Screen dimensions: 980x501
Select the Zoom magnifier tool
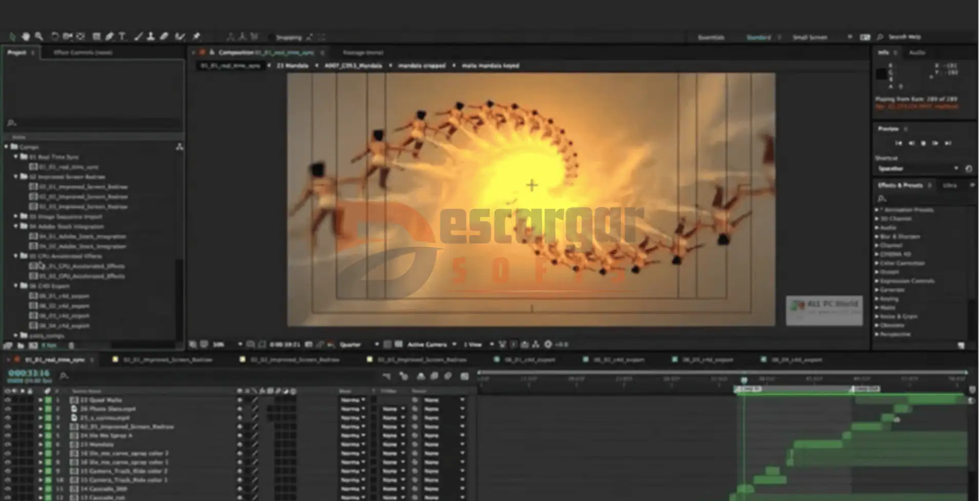pos(39,37)
